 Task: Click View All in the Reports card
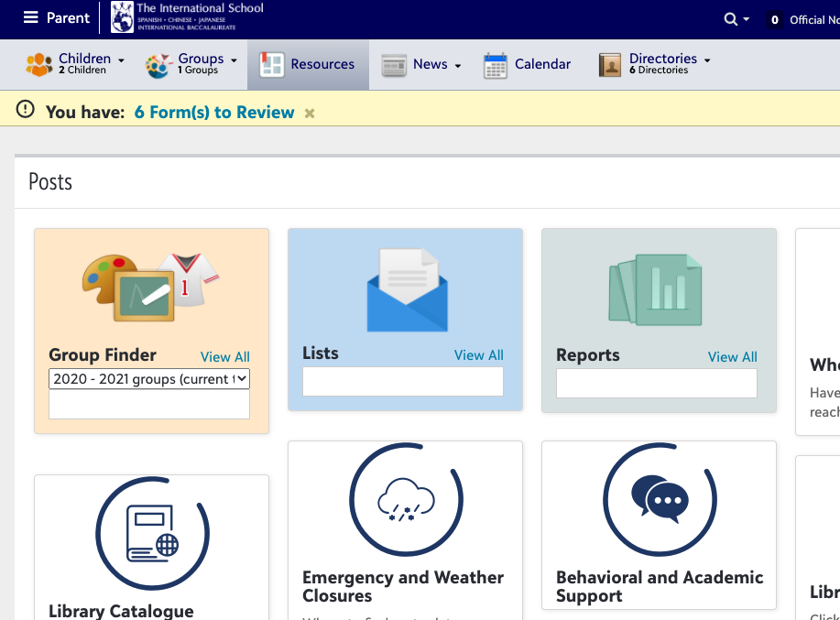point(732,357)
